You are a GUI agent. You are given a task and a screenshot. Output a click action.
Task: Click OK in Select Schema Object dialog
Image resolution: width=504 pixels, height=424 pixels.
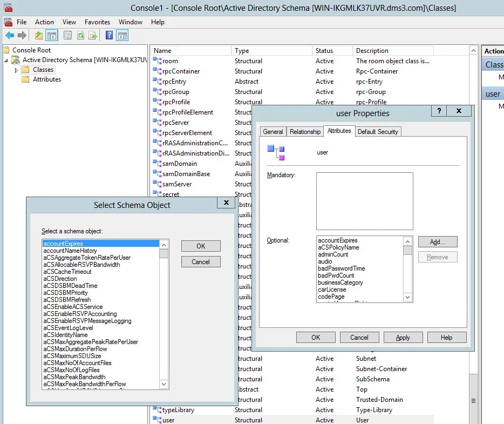(201, 246)
